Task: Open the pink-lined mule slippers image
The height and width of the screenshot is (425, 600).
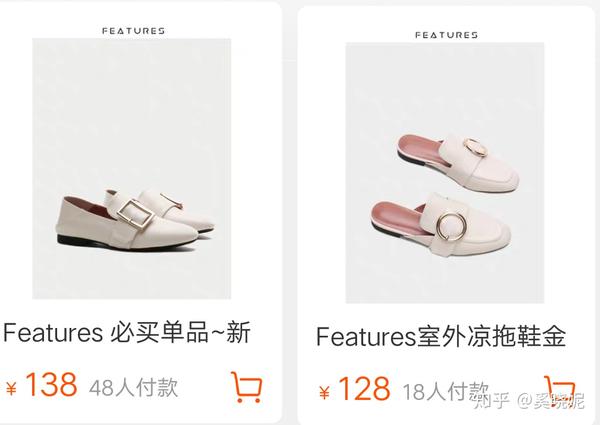Action: [445, 173]
